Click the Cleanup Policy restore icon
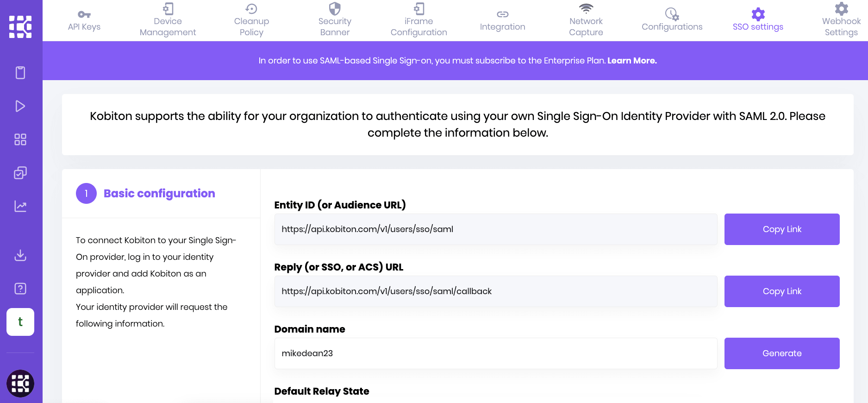 tap(251, 9)
